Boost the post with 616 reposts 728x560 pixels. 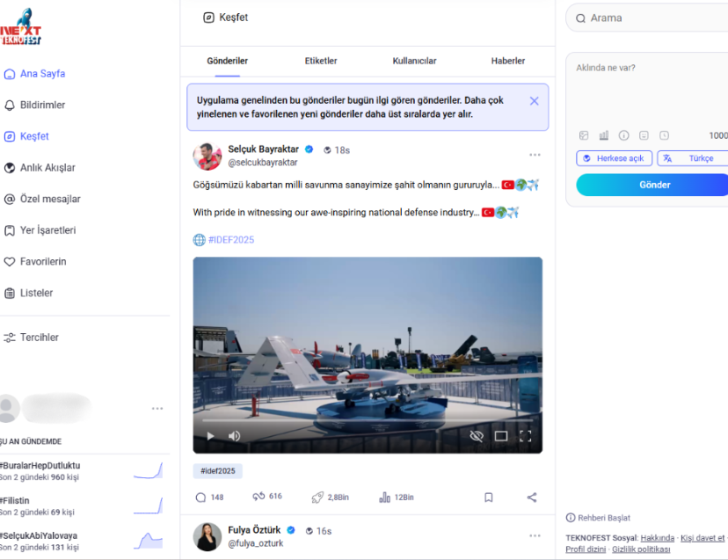(258, 497)
